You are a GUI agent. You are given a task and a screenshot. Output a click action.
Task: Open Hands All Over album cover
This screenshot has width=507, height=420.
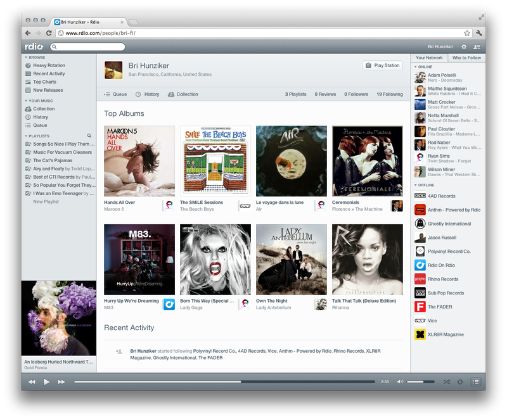pyautogui.click(x=139, y=161)
